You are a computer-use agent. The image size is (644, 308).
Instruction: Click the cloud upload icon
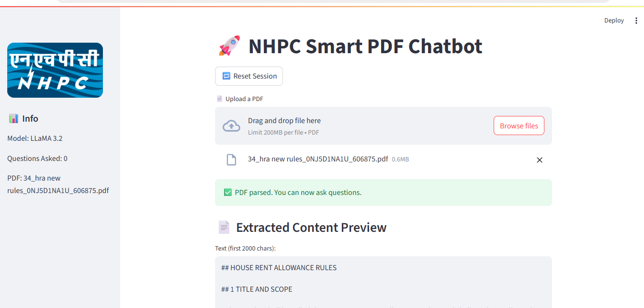[x=232, y=126]
